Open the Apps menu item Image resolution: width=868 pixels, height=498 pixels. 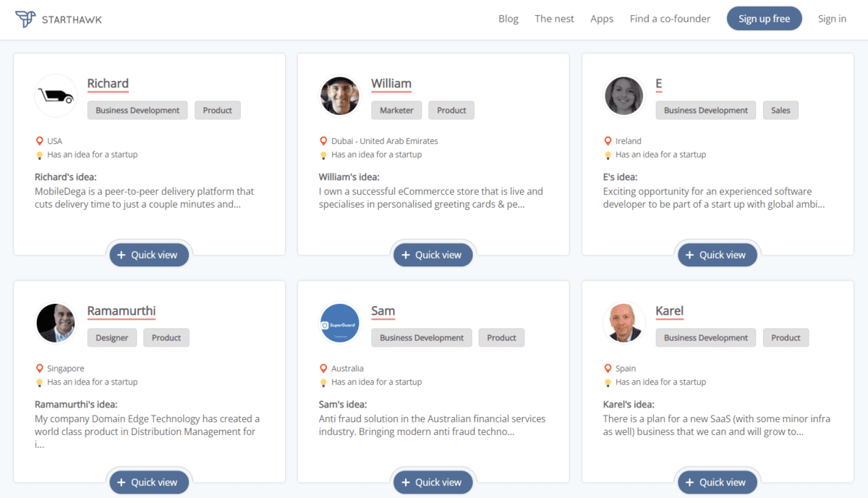(602, 18)
